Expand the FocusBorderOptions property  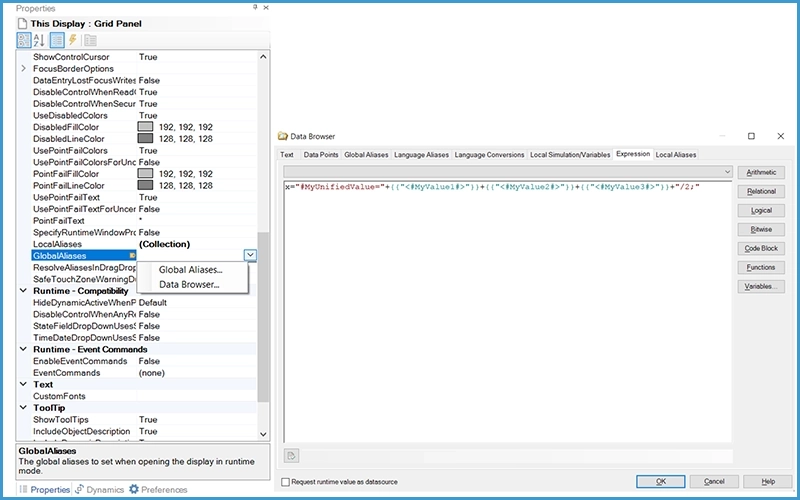point(24,68)
